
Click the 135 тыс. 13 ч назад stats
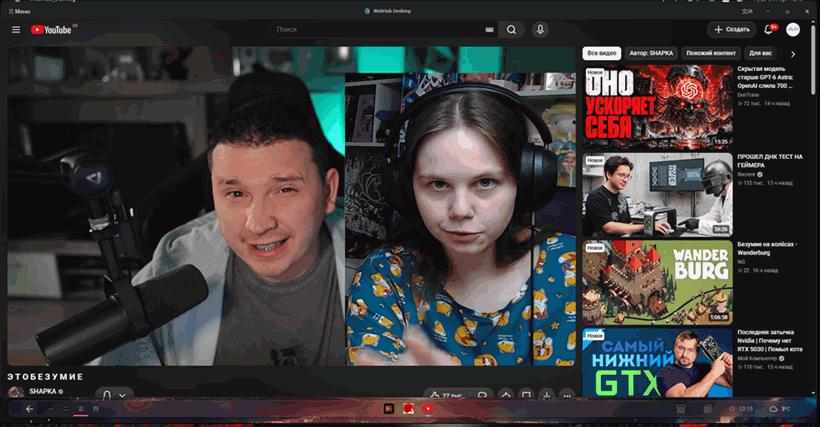(765, 183)
